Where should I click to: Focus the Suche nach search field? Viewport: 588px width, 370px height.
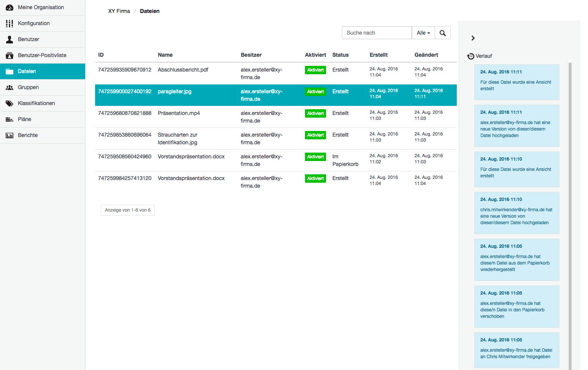(x=377, y=33)
